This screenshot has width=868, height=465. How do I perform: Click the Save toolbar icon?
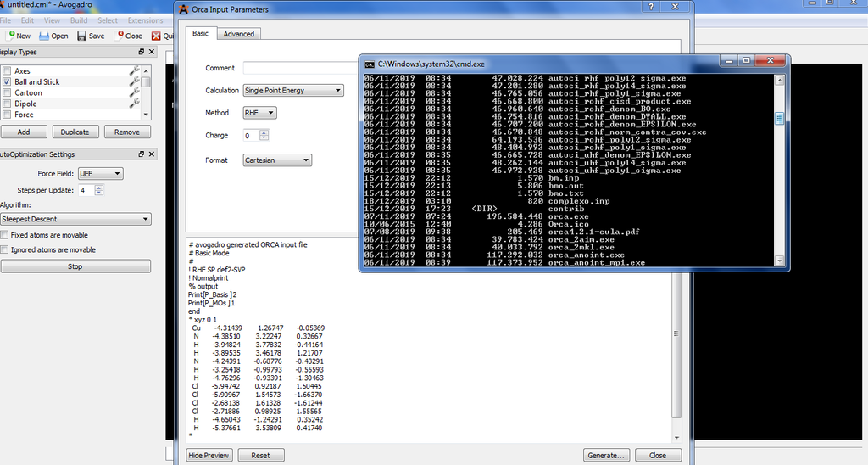82,36
